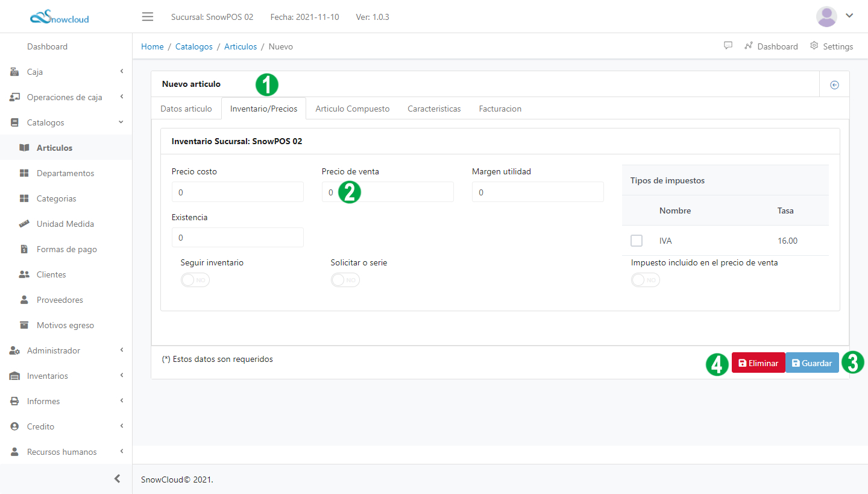Toggle the Seguir inventario switch

195,280
